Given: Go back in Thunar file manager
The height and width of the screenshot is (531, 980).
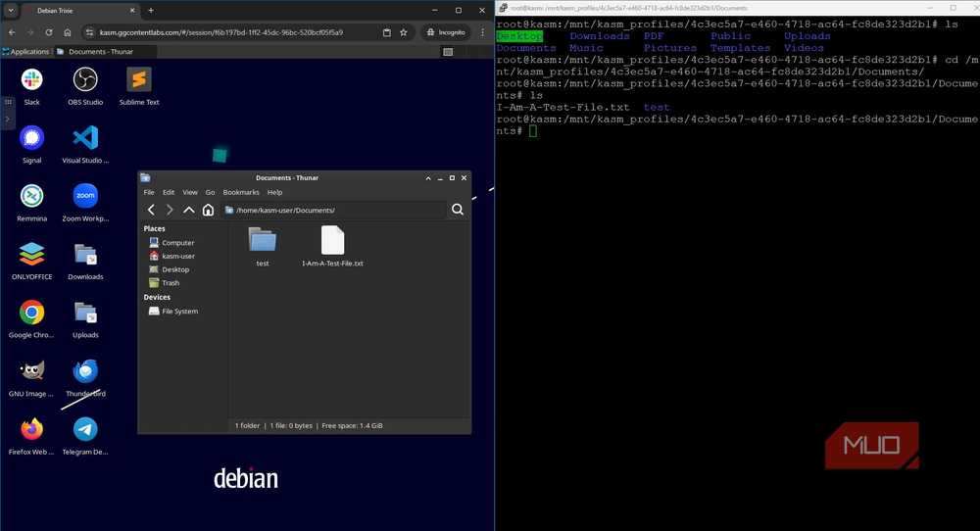Looking at the screenshot, I should [x=151, y=210].
